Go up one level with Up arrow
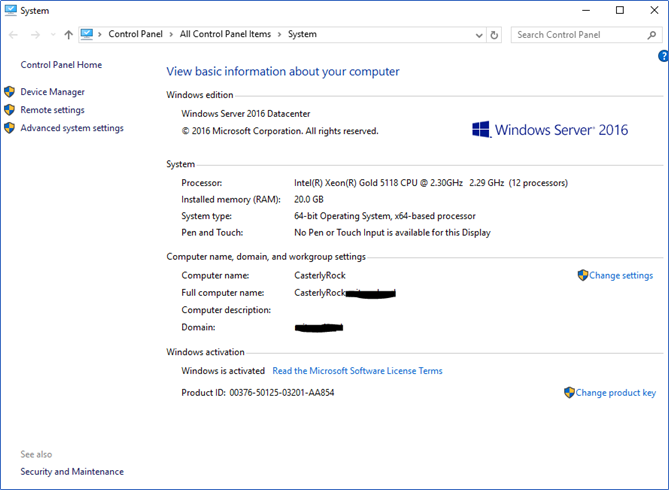This screenshot has width=669, height=490. pos(68,35)
